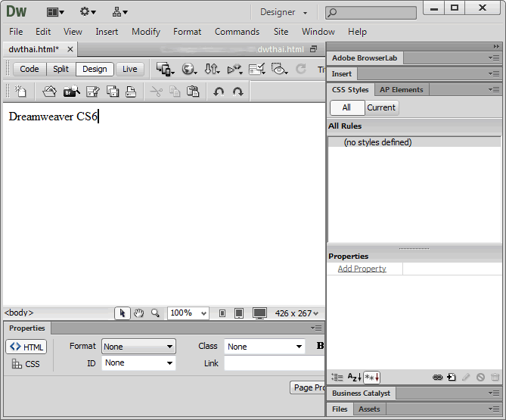Click the Paste icon
This screenshot has width=506, height=420.
point(193,92)
